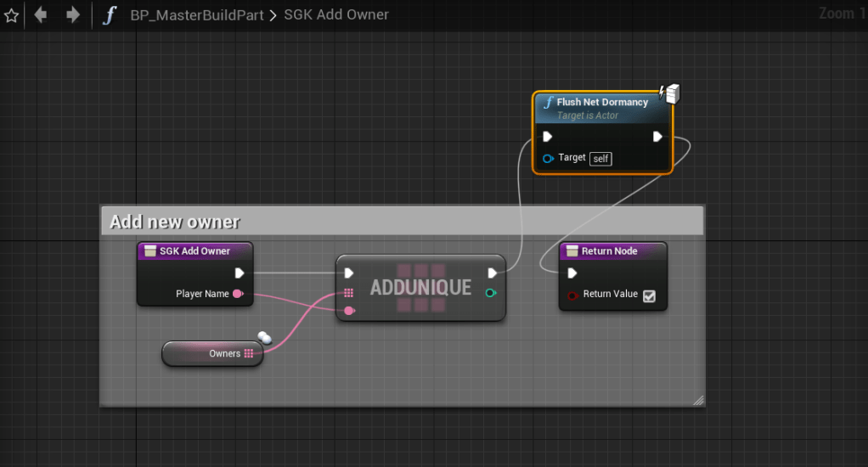Click ADDUNIQUE item string input pin
The image size is (868, 467).
pos(349,311)
